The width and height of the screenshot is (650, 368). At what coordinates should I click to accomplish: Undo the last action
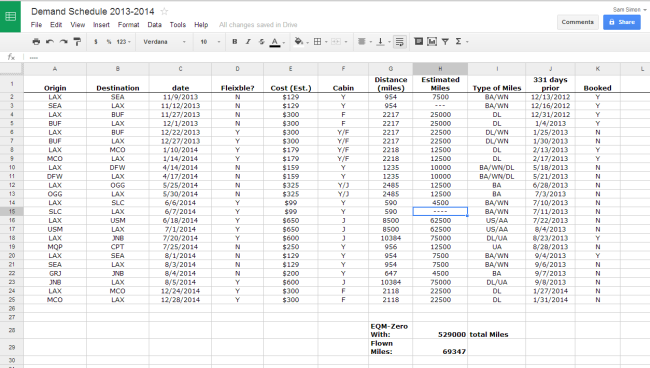(50, 41)
